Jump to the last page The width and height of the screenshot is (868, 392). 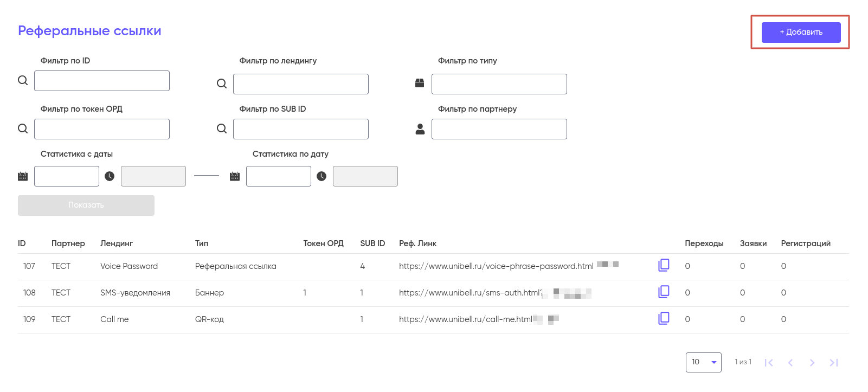click(834, 363)
